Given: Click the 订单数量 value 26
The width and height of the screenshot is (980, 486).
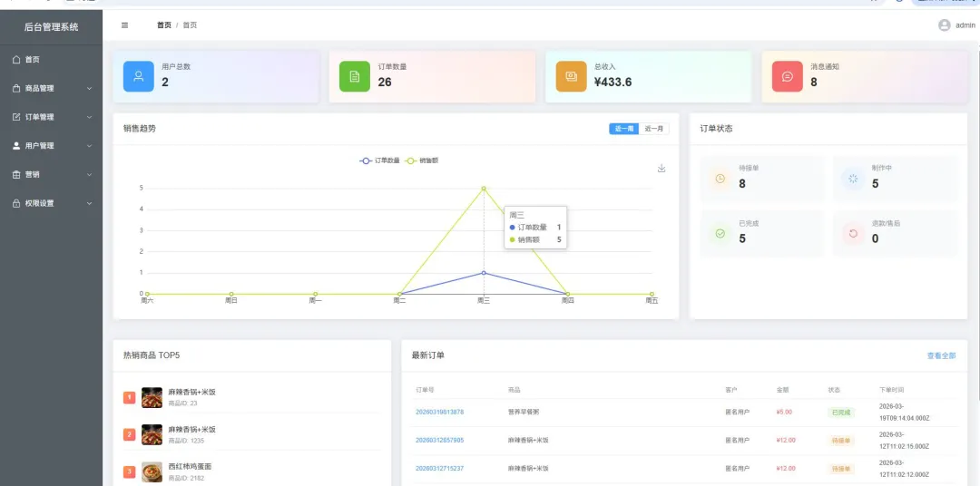Looking at the screenshot, I should (385, 83).
